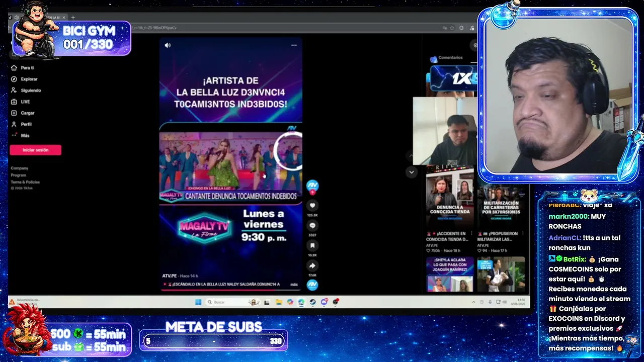The height and width of the screenshot is (362, 644).
Task: Go to next video with down chevron
Action: [411, 172]
